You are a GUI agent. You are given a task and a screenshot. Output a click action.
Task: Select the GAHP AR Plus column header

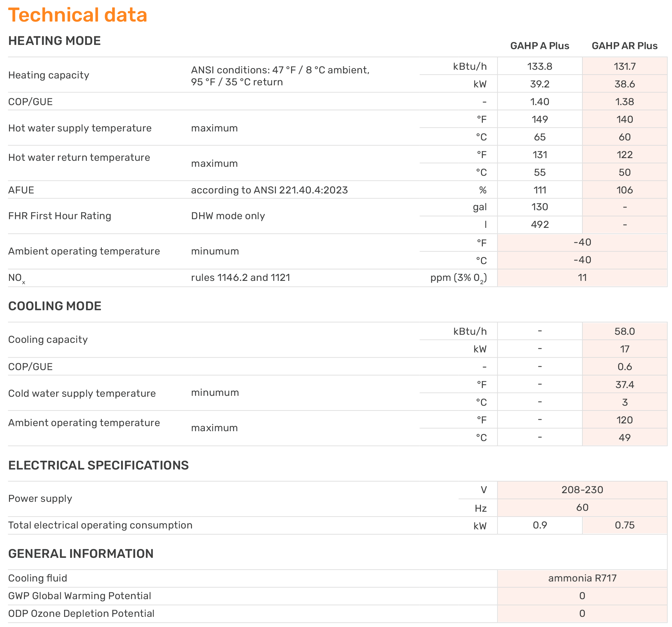(624, 46)
